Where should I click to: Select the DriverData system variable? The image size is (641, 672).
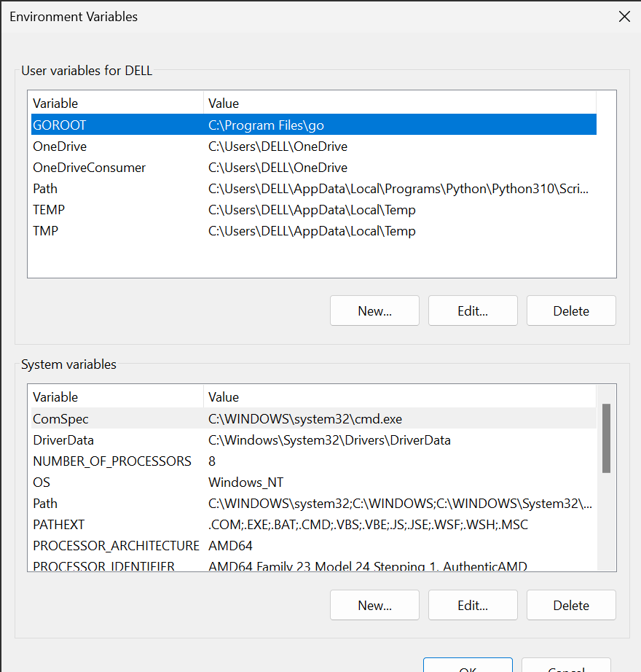click(x=314, y=440)
